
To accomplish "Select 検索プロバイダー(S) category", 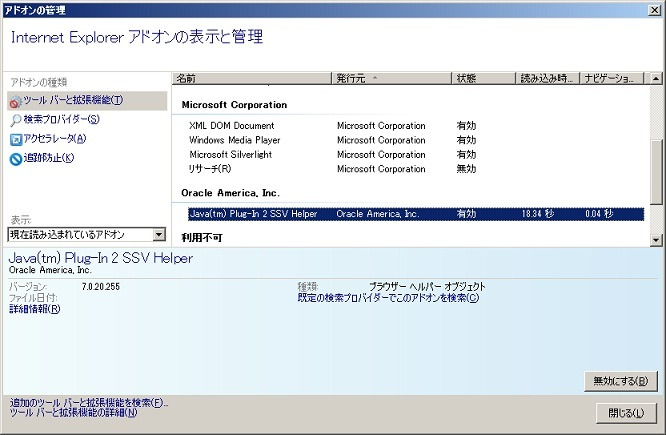I will [61, 119].
